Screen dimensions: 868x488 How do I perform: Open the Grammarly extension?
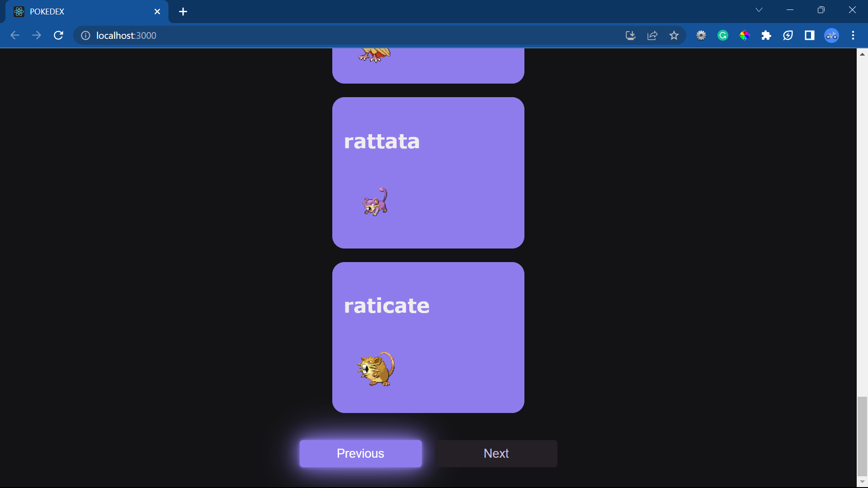click(722, 35)
